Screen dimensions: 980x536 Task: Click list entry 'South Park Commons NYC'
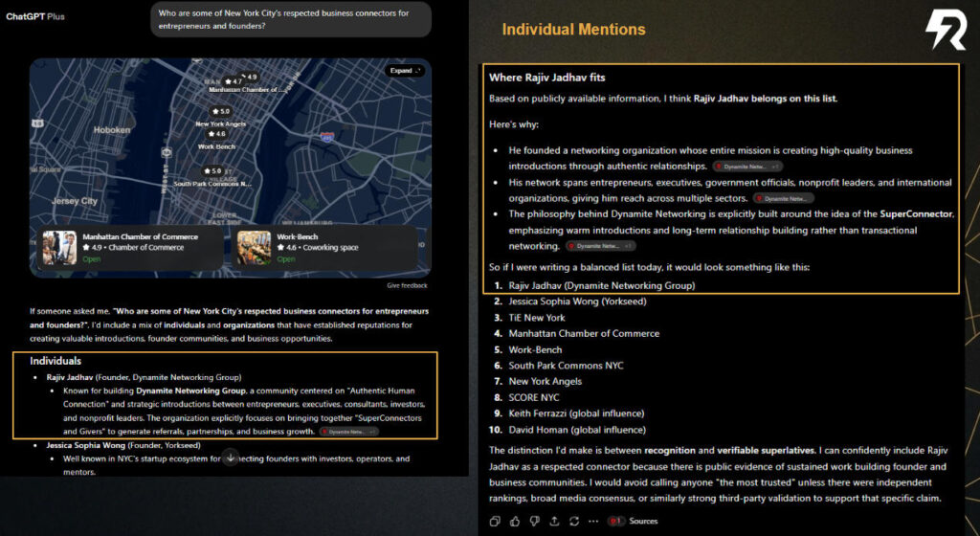[566, 366]
